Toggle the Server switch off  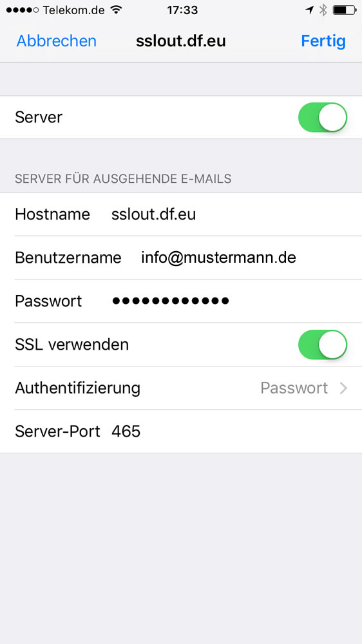pyautogui.click(x=323, y=117)
